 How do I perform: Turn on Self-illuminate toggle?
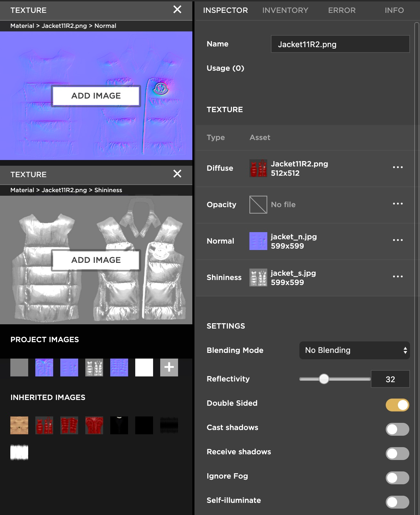click(x=398, y=502)
